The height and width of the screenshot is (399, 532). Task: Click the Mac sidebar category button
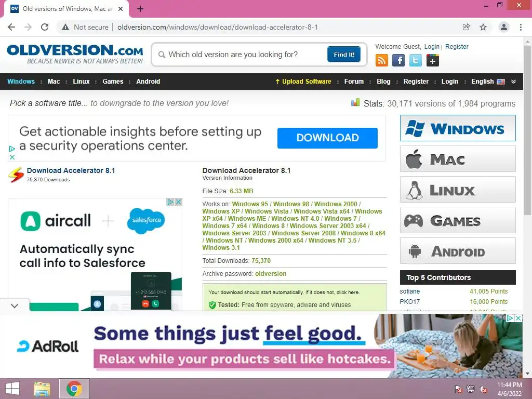pyautogui.click(x=458, y=159)
